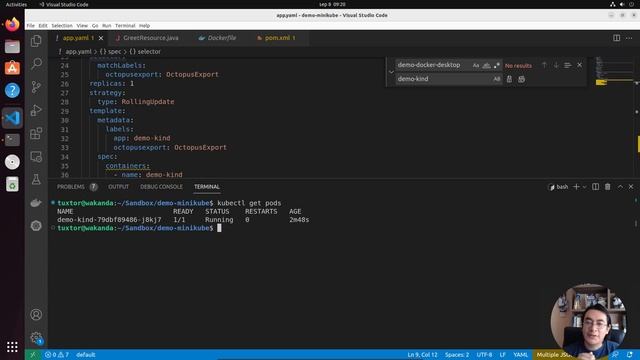This screenshot has width=640, height=360.
Task: Open the Source Control view
Action: tap(36, 87)
